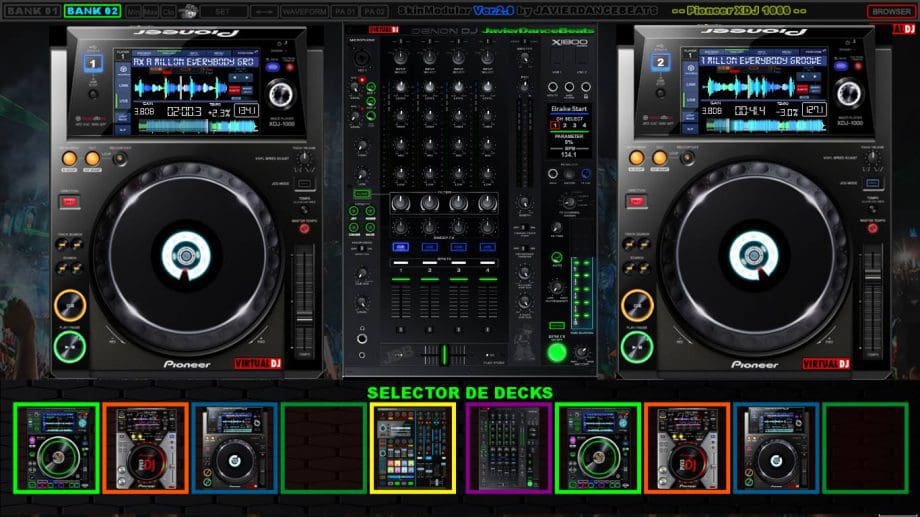Toggle the right deck red direction REV button
920x517 pixels.
pyautogui.click(x=637, y=202)
